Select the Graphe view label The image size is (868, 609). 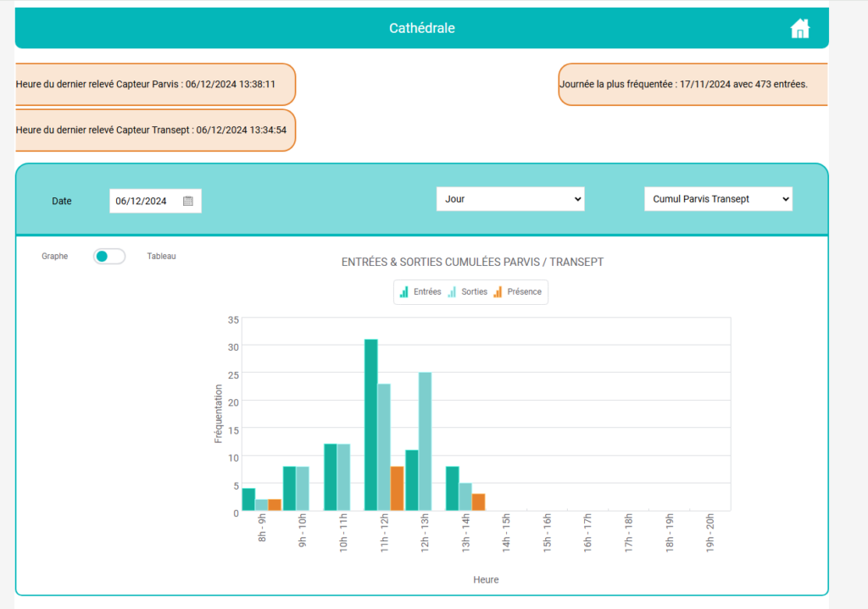point(54,256)
